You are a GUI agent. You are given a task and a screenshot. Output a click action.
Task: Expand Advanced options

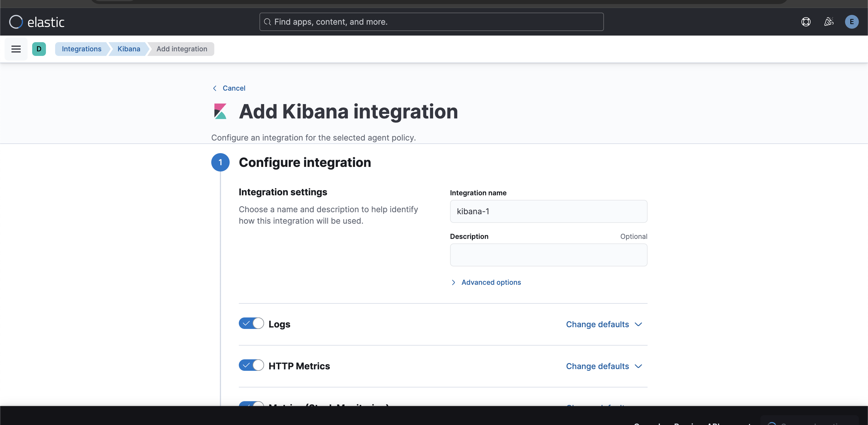click(486, 282)
